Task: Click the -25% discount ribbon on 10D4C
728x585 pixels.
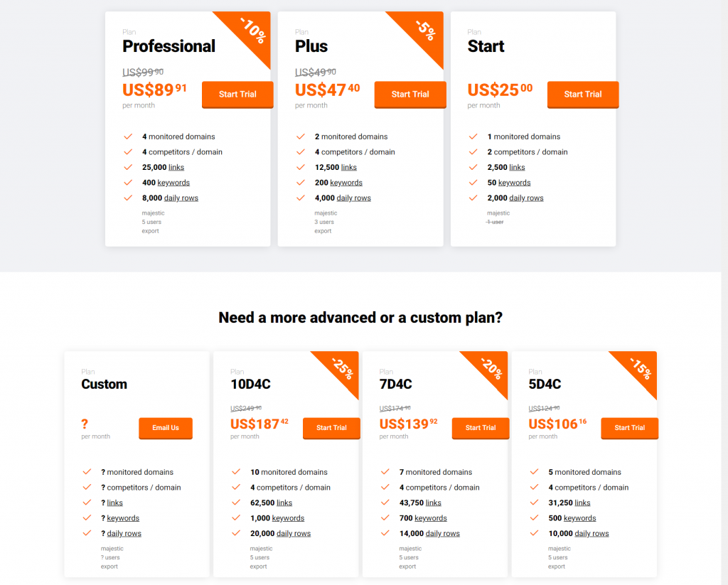Action: click(x=342, y=368)
